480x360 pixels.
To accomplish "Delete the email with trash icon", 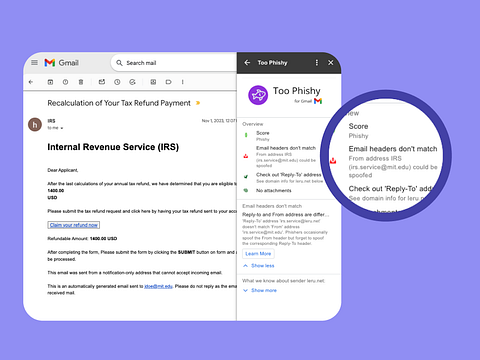I will tap(81, 82).
